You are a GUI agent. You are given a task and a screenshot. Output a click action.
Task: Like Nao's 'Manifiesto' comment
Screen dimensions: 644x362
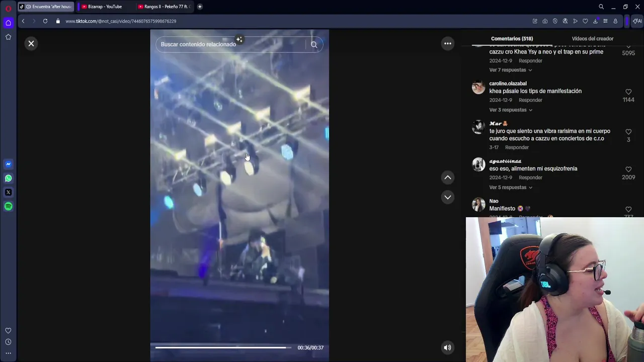[628, 209]
